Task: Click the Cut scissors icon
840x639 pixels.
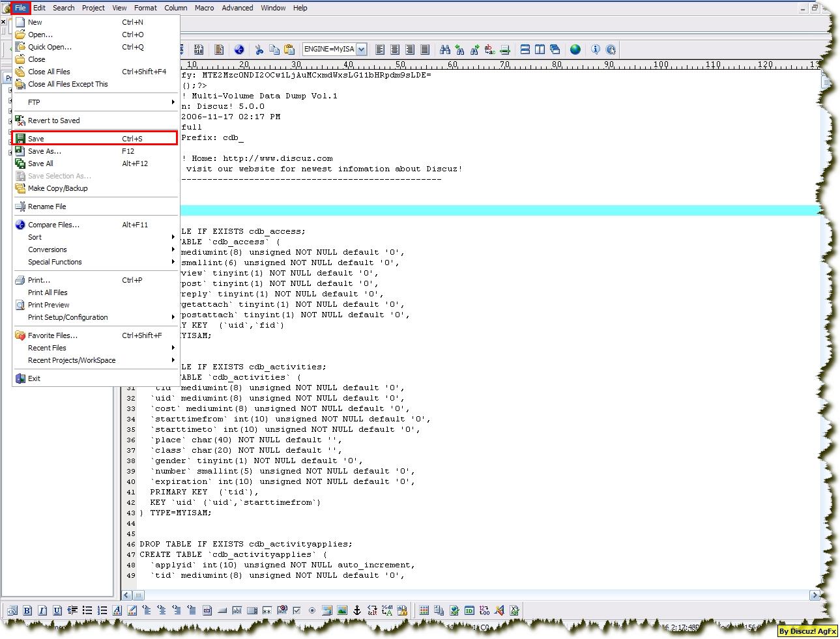Action: click(259, 50)
